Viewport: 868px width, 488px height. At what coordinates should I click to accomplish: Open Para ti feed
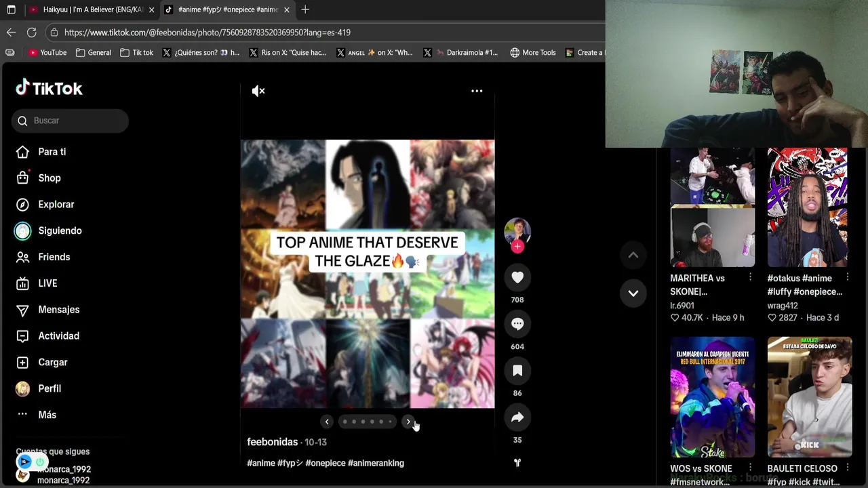[x=41, y=152]
